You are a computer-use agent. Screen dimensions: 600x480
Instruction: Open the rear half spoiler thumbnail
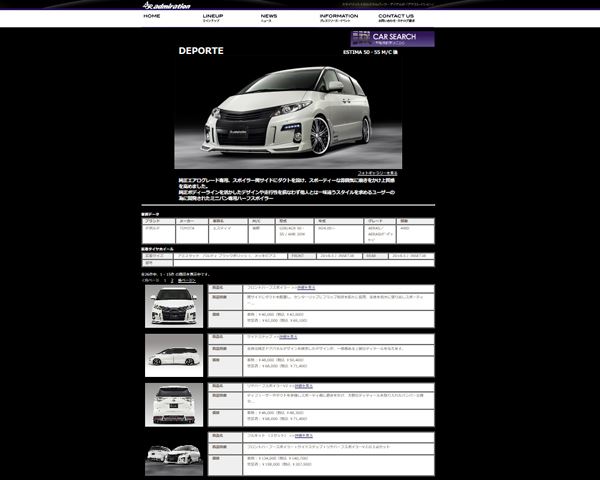click(174, 403)
